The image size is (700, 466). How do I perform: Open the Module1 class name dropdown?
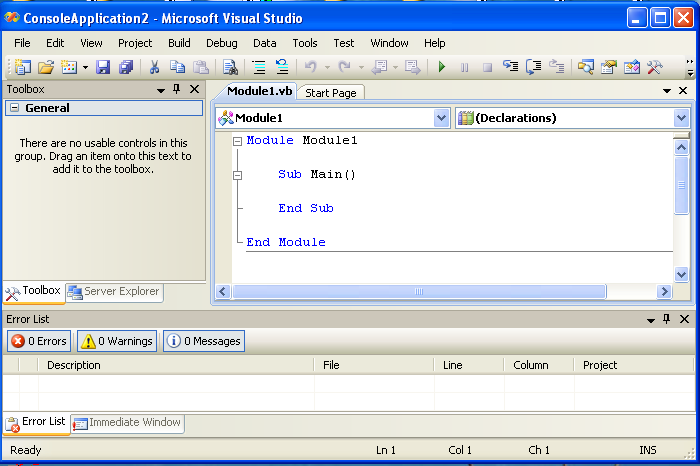pyautogui.click(x=441, y=118)
